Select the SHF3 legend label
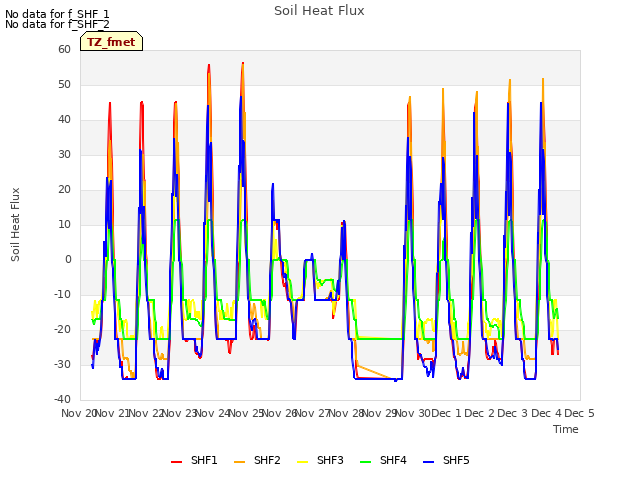Viewport: 640px width, 480px height. [330, 460]
